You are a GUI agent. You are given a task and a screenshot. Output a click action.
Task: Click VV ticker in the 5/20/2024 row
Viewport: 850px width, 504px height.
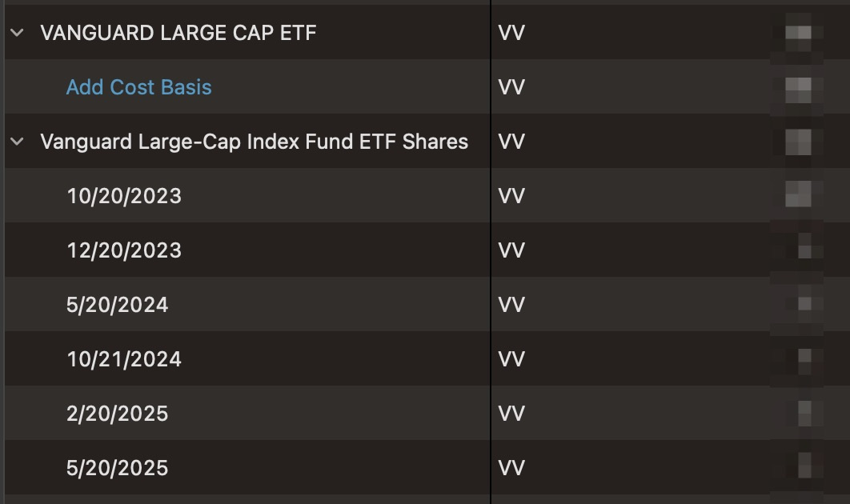[511, 305]
